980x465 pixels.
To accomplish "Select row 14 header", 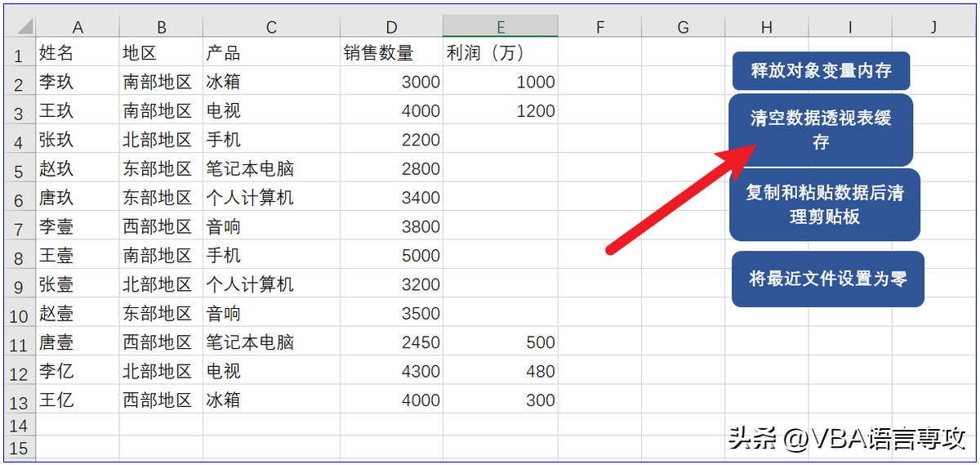I will [x=20, y=425].
